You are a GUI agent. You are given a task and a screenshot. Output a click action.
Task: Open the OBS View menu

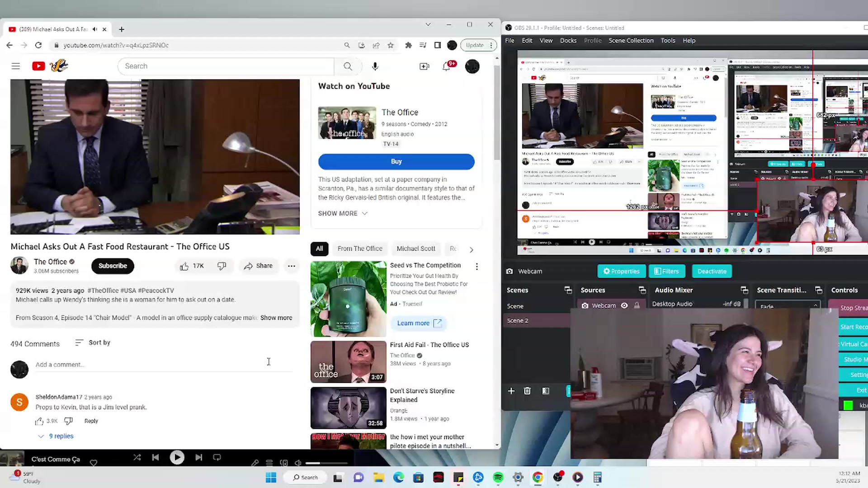[546, 41]
